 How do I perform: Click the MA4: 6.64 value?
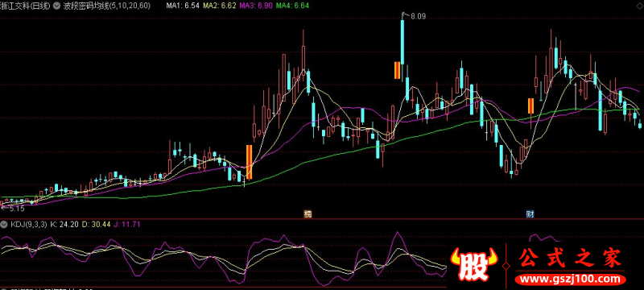point(292,6)
